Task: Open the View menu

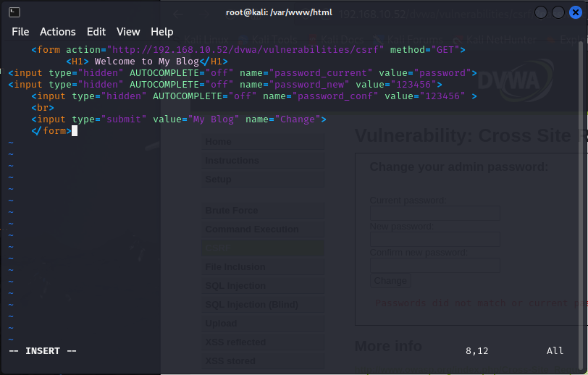Action: click(x=128, y=32)
